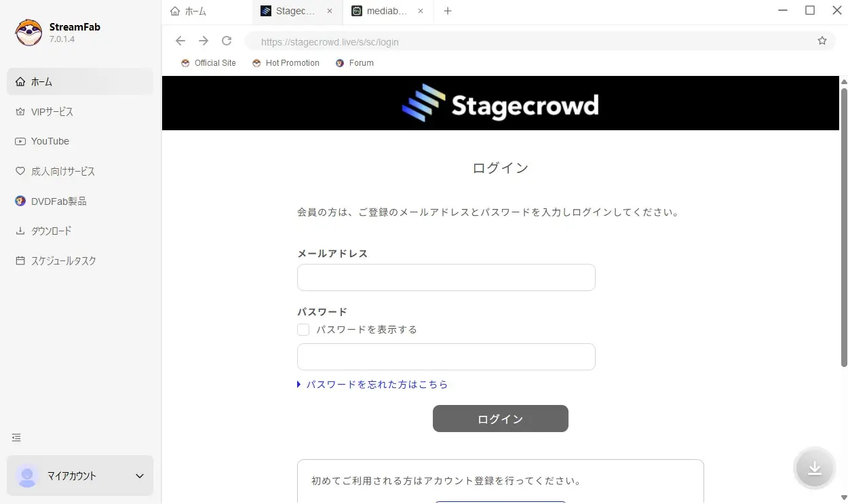Switch to the ホーム browser tab
Screen dimensions: 848x504
[207, 12]
